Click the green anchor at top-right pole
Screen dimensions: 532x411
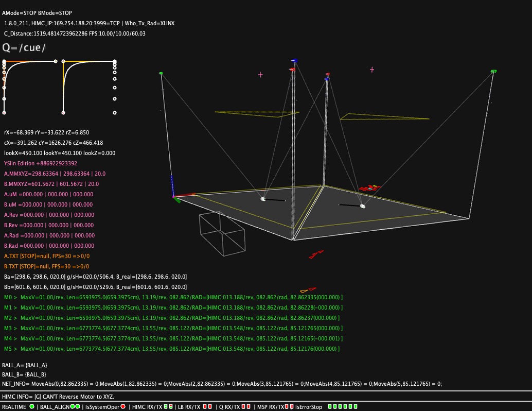click(x=493, y=71)
